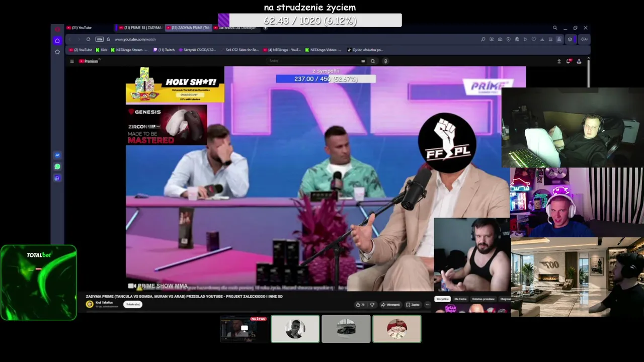Select the 'Wszystkie' filter chip
Viewport: 644px width, 362px height.
coord(443,299)
